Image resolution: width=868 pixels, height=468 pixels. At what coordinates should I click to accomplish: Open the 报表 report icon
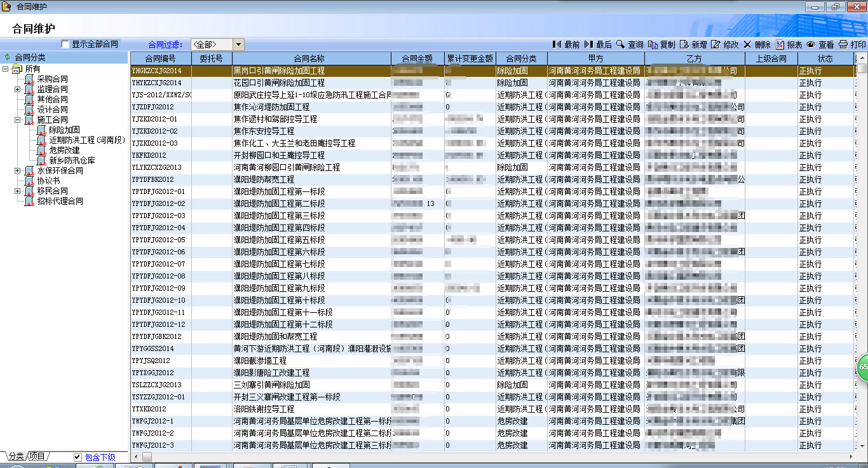[x=780, y=45]
